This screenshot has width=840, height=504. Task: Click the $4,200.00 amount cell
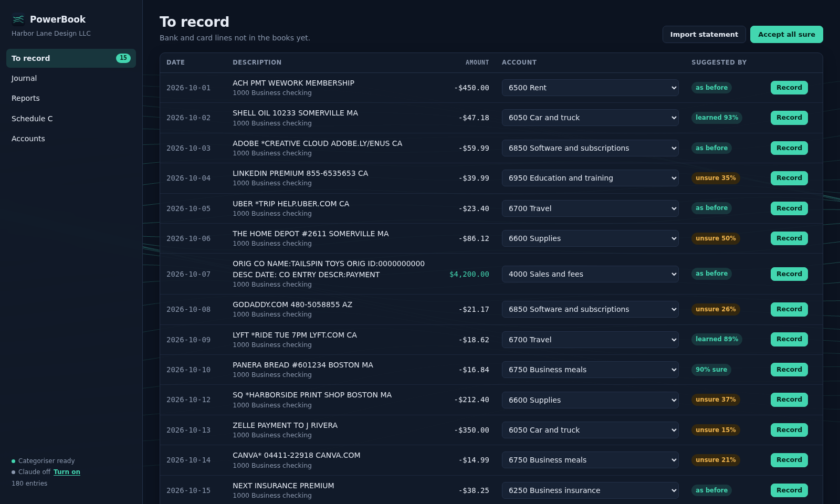pos(469,274)
